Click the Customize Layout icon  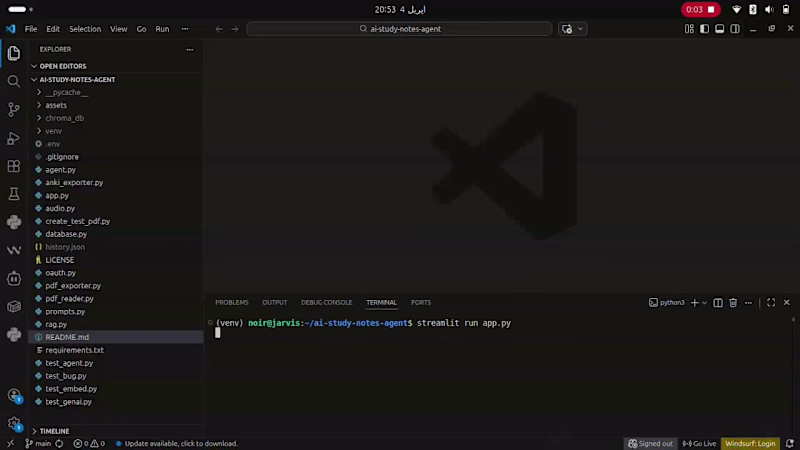pos(689,29)
